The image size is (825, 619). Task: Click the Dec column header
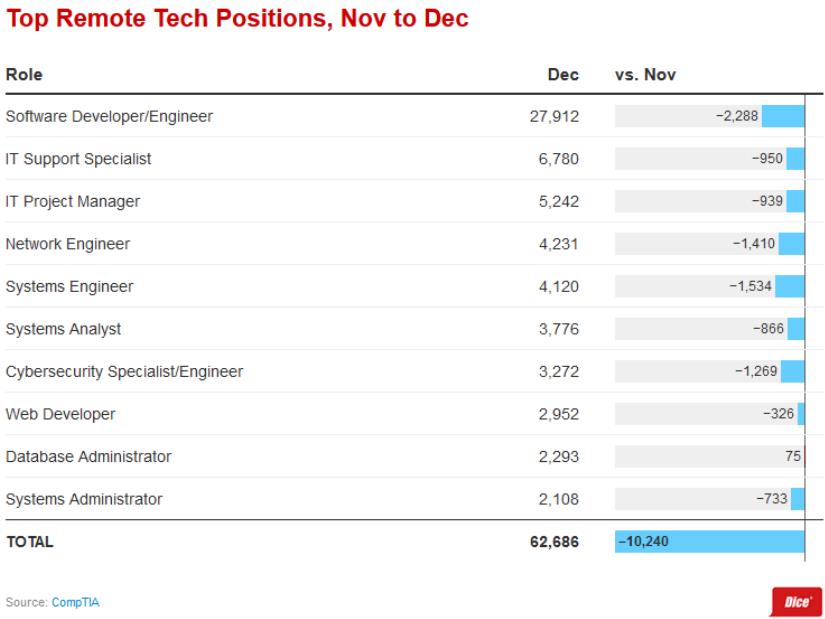[x=563, y=75]
